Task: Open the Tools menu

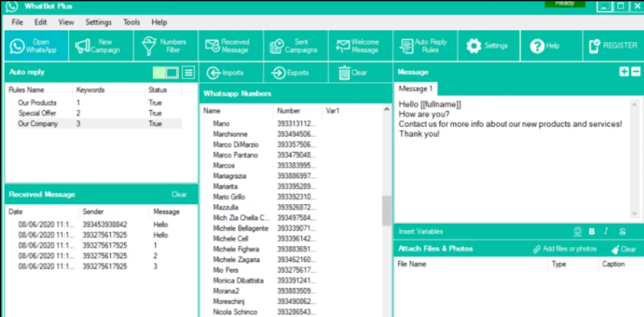Action: (132, 22)
